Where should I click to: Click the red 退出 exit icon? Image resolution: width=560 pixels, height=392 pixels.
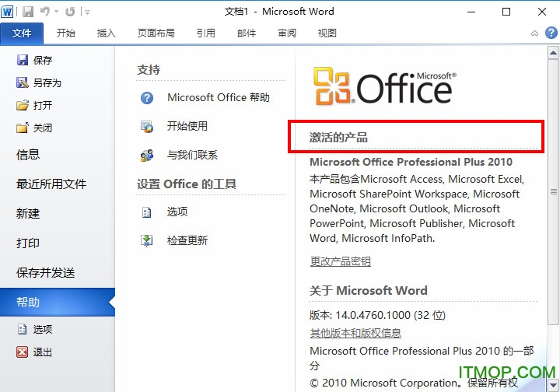tap(22, 352)
